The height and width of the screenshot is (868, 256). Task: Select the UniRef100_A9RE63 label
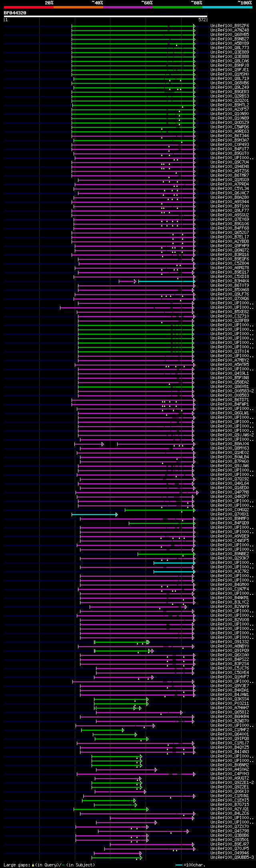coord(230,132)
